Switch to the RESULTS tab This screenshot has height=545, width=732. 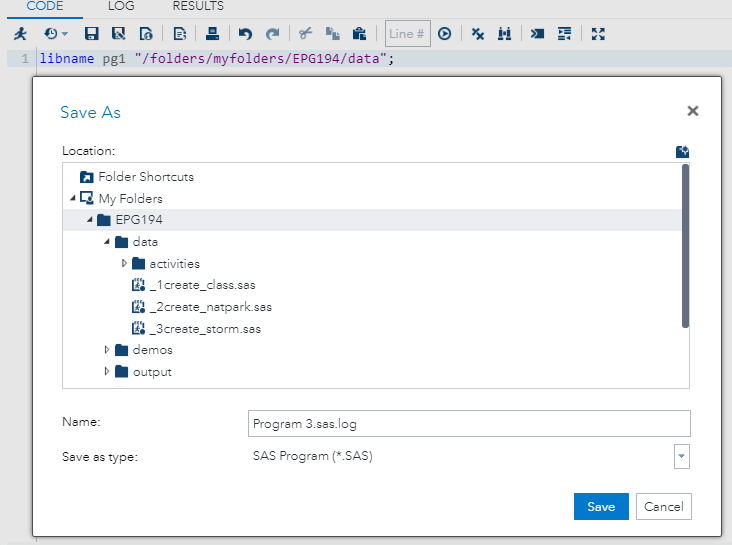[198, 6]
